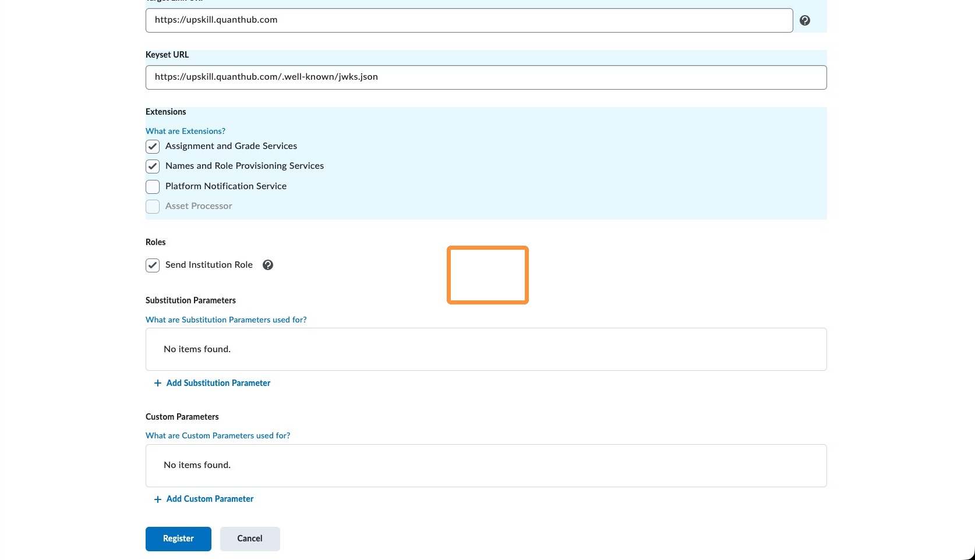The image size is (975, 560).
Task: Click the help icon beside Target Link URI field
Action: [x=805, y=20]
